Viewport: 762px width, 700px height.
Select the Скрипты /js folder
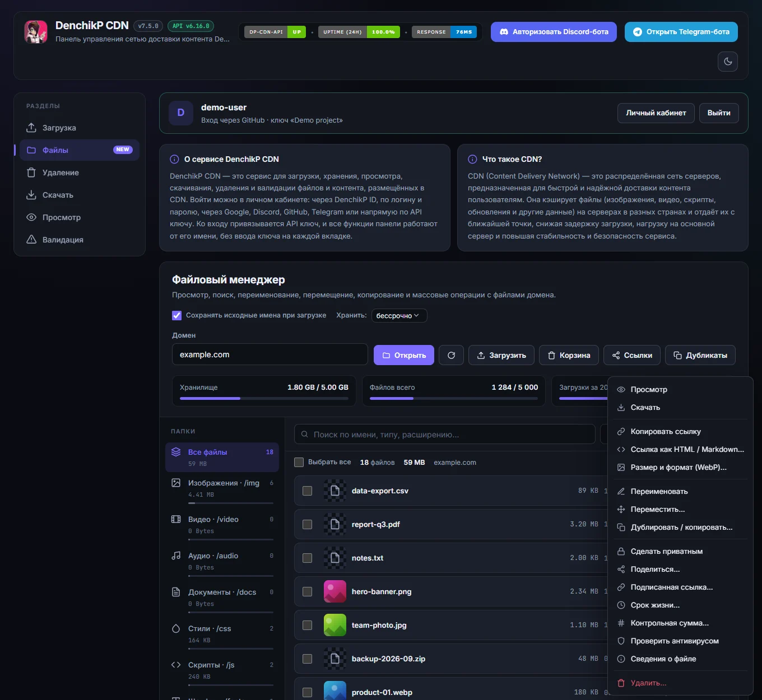tap(222, 670)
